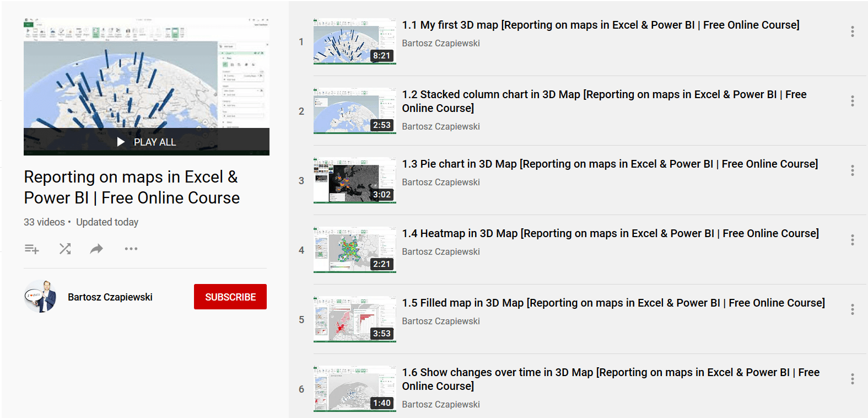
Task: Click author name under video 1.6
Action: 441,404
